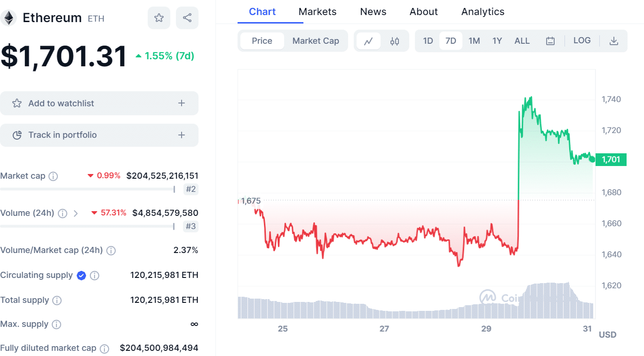The image size is (644, 356).
Task: Click the star favorite icon beside Ethereum
Action: (159, 18)
